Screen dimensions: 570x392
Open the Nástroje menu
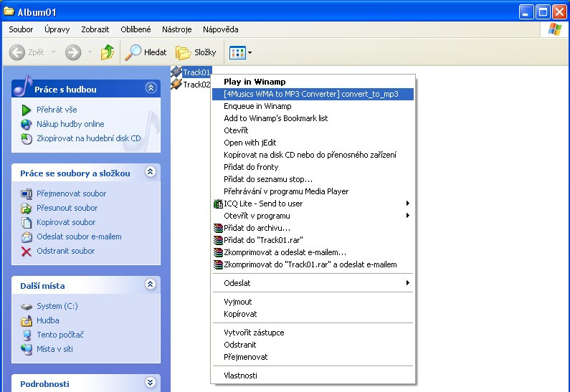(x=176, y=29)
